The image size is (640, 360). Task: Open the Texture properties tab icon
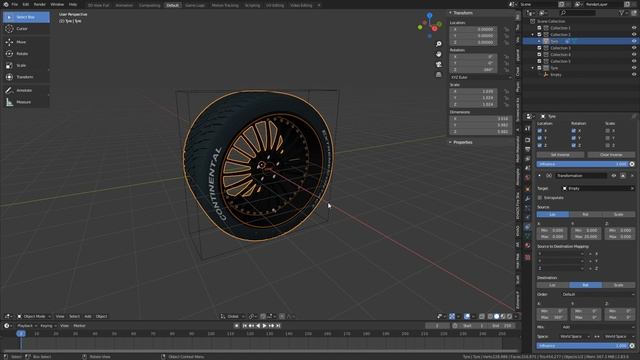(527, 257)
